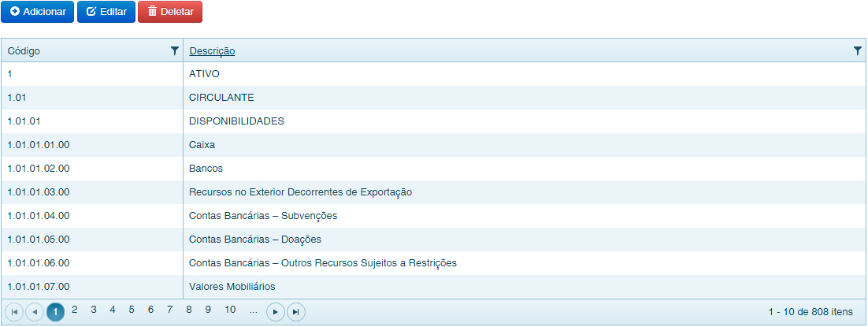Click code cell 1.01.01.06.00
Viewport: 868px width, 327px height.
tap(92, 263)
